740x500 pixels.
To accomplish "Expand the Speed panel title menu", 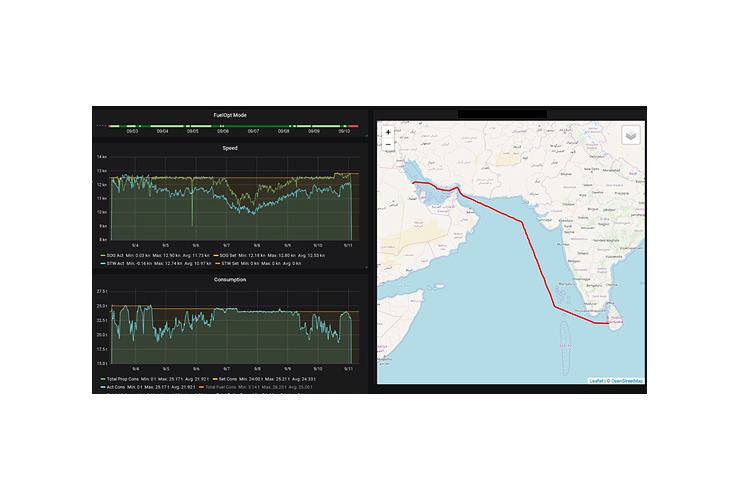I will click(x=230, y=148).
